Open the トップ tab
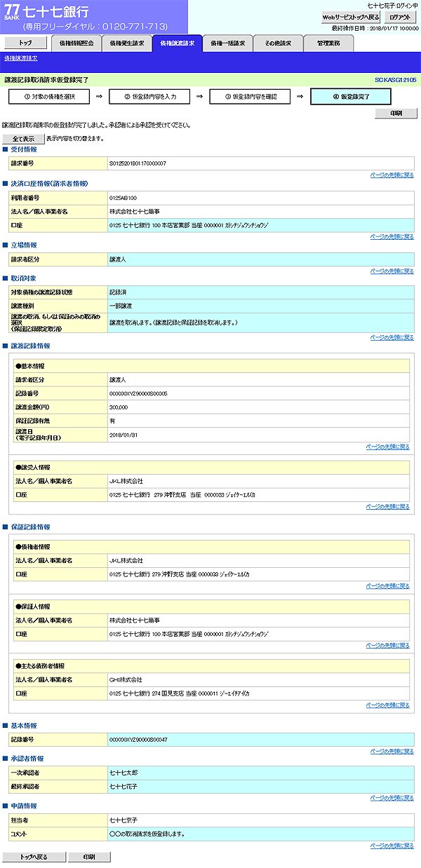The image size is (421, 868). coord(25,43)
